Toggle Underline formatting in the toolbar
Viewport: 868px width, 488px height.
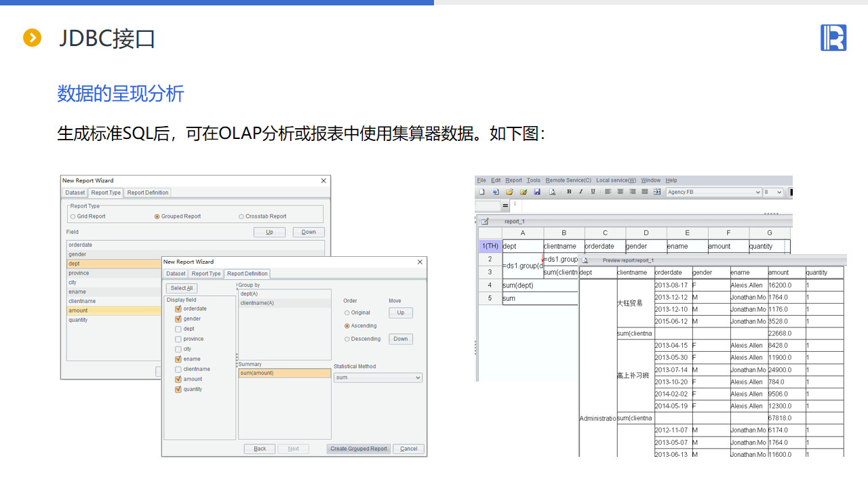pos(593,192)
